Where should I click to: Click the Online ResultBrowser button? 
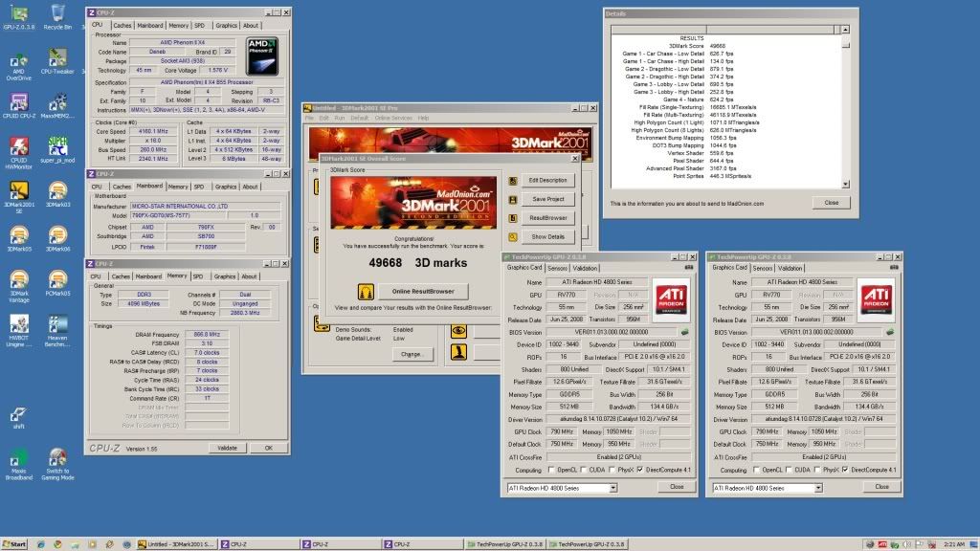coord(423,291)
